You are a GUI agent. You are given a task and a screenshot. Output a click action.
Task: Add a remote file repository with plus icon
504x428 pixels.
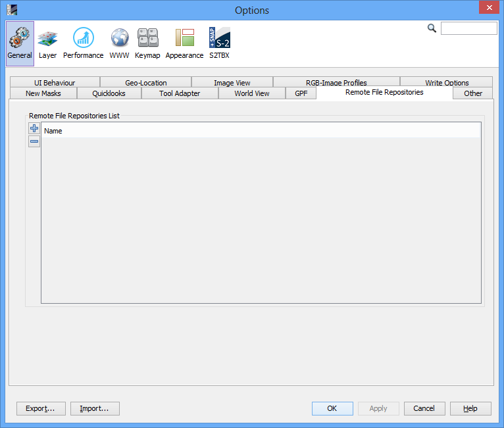[x=34, y=128]
